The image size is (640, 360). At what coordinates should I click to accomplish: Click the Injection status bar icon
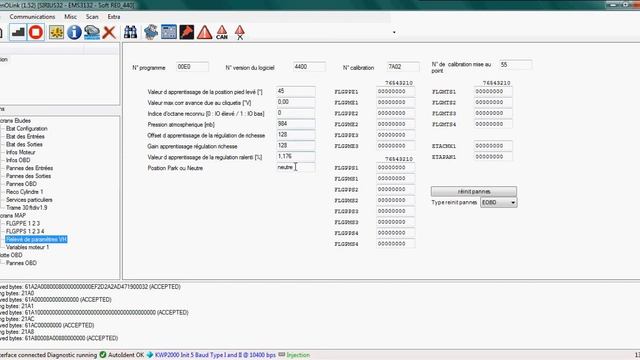coord(282,355)
